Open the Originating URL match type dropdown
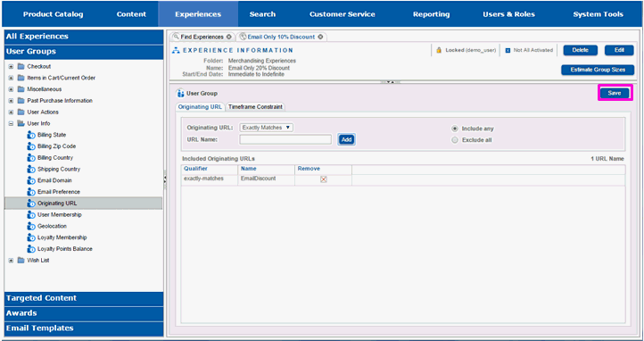Screen dimensions: 644x341 [x=266, y=128]
